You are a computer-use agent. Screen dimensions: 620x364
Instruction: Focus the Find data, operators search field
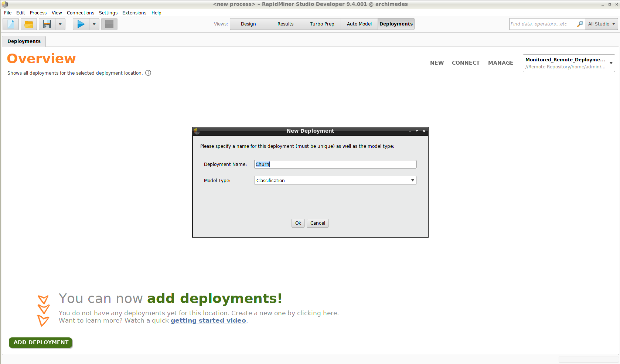[542, 24]
